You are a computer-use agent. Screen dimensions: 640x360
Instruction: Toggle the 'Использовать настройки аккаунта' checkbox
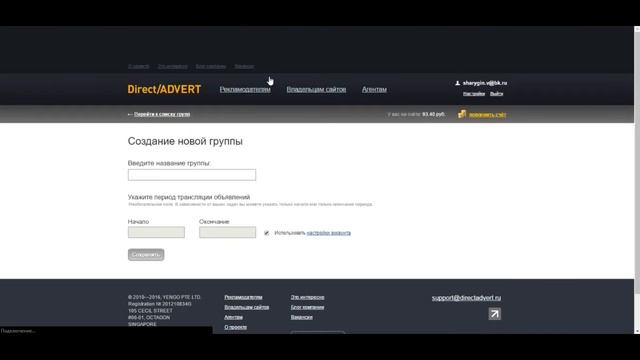click(x=267, y=233)
